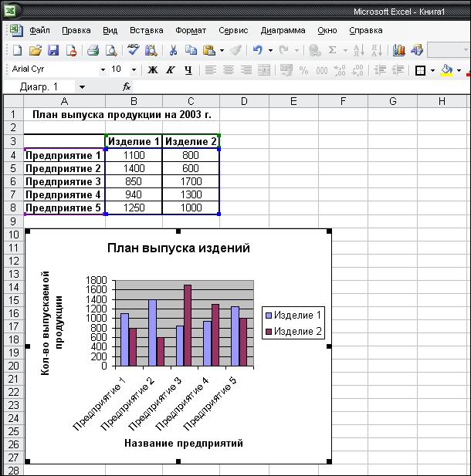Open the Вставка menu

point(146,30)
